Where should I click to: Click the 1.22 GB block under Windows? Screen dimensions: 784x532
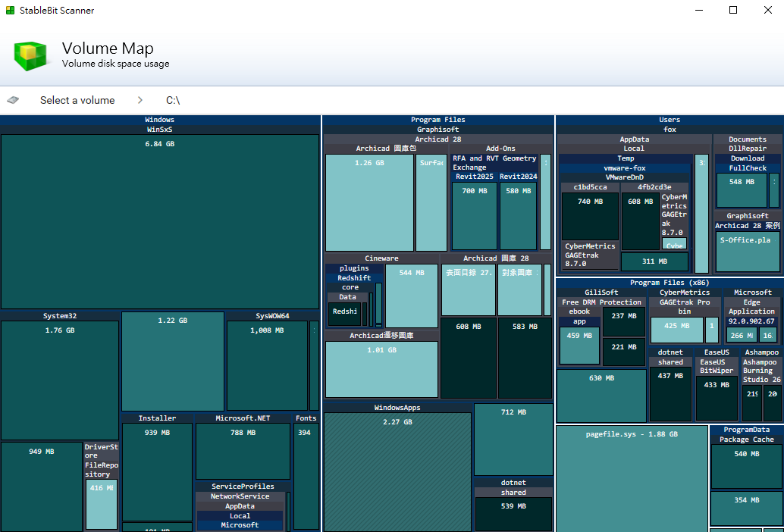173,361
